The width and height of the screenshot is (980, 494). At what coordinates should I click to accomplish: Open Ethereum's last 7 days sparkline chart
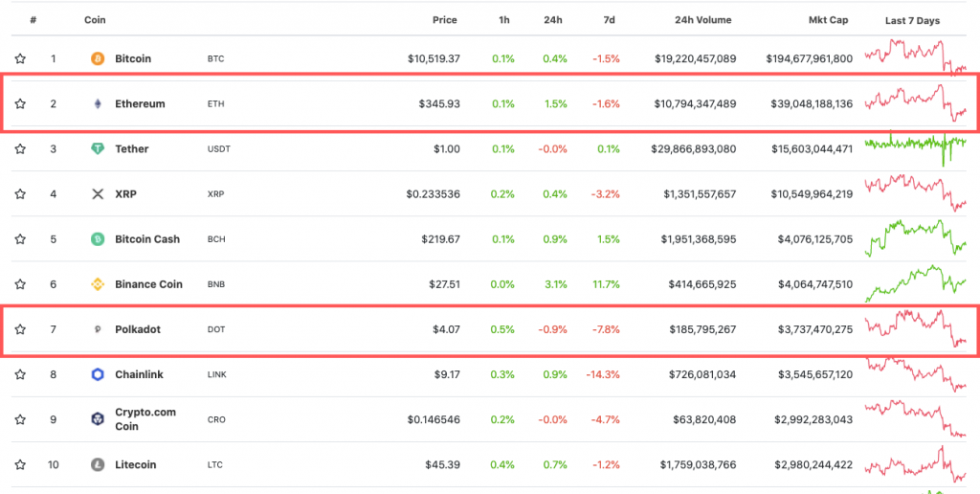pyautogui.click(x=916, y=103)
